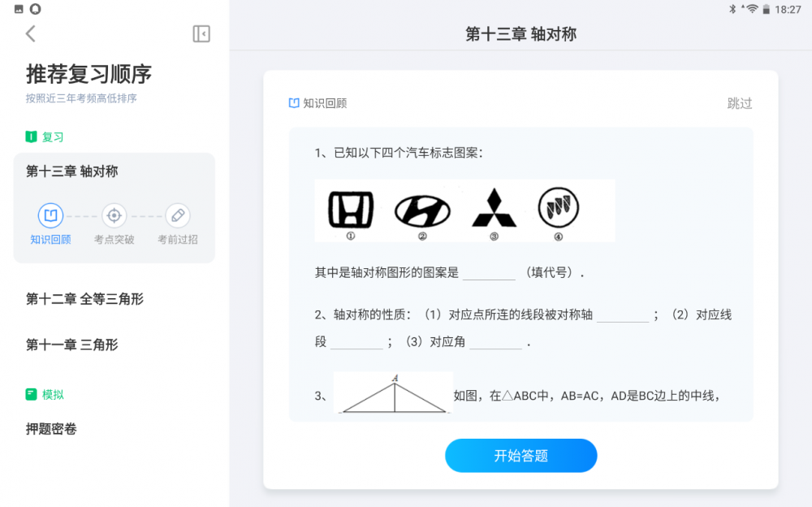
Task: Click the 开始答题 button
Action: tap(521, 456)
